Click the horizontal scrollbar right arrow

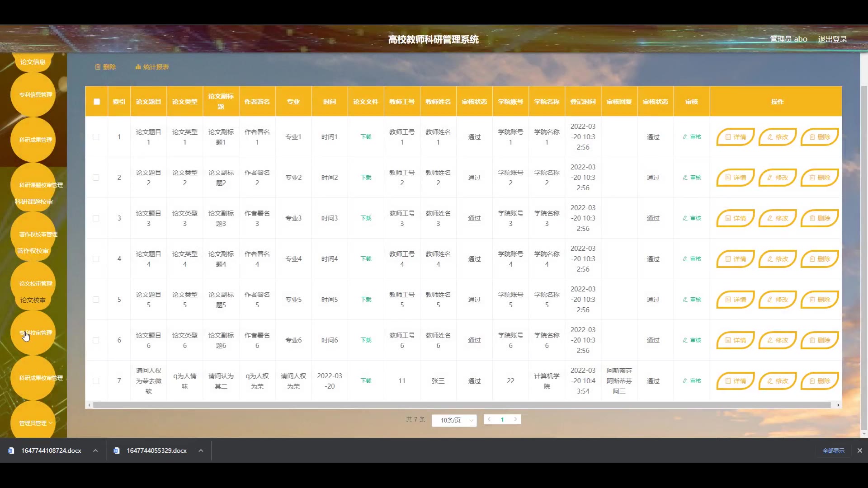(x=838, y=405)
